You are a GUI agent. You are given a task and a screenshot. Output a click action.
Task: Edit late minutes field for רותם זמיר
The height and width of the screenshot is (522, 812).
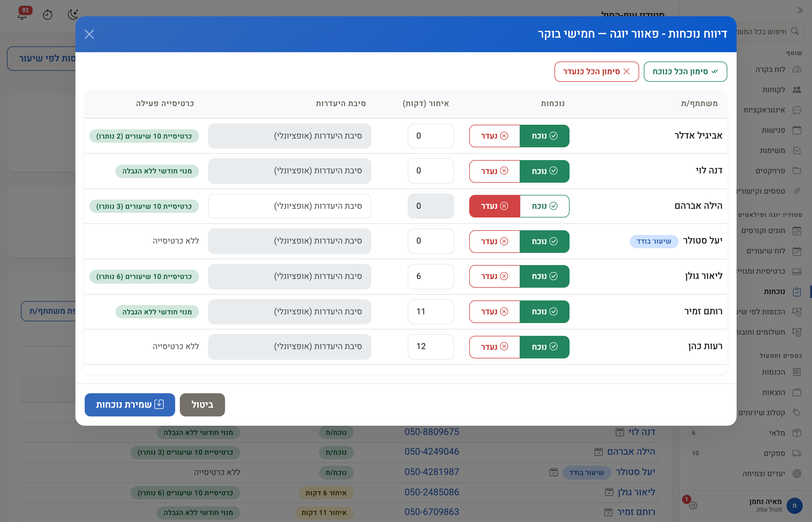coord(431,311)
